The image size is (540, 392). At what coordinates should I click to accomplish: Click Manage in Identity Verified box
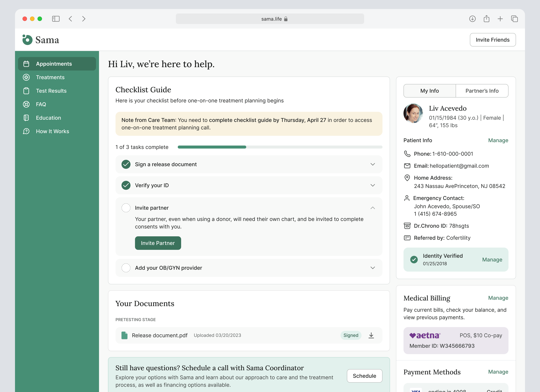[x=492, y=260]
